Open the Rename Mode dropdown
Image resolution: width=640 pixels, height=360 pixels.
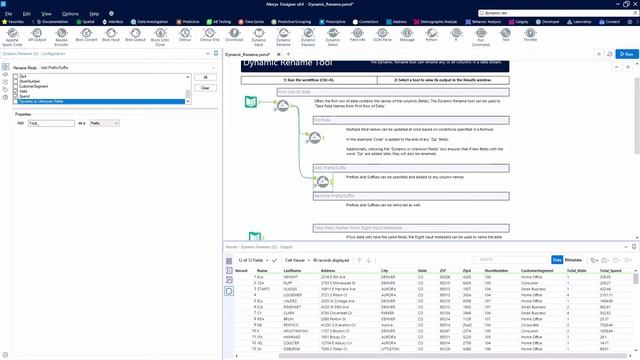point(128,68)
